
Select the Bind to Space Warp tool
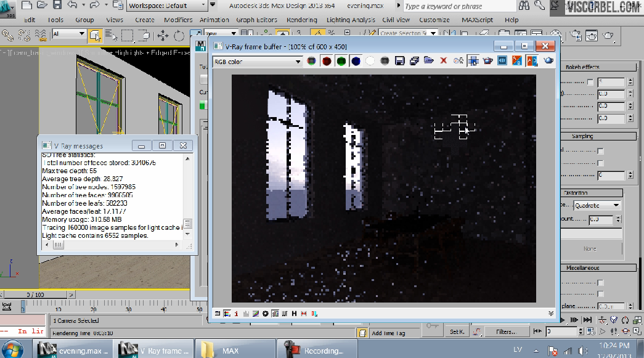[x=41, y=36]
